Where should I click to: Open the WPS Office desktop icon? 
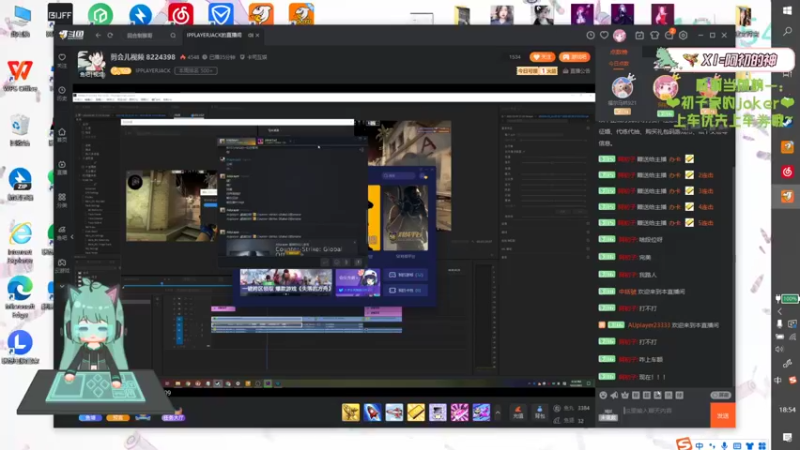coord(20,75)
